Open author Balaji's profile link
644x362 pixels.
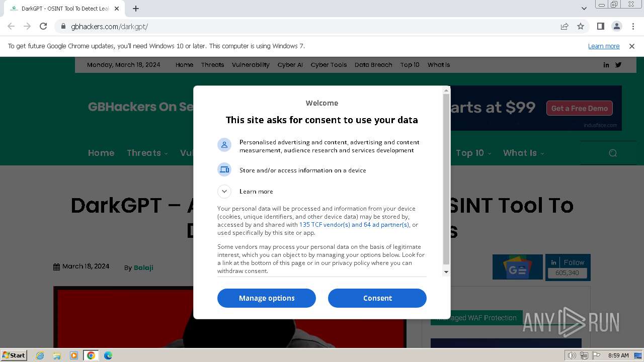[x=143, y=267]
